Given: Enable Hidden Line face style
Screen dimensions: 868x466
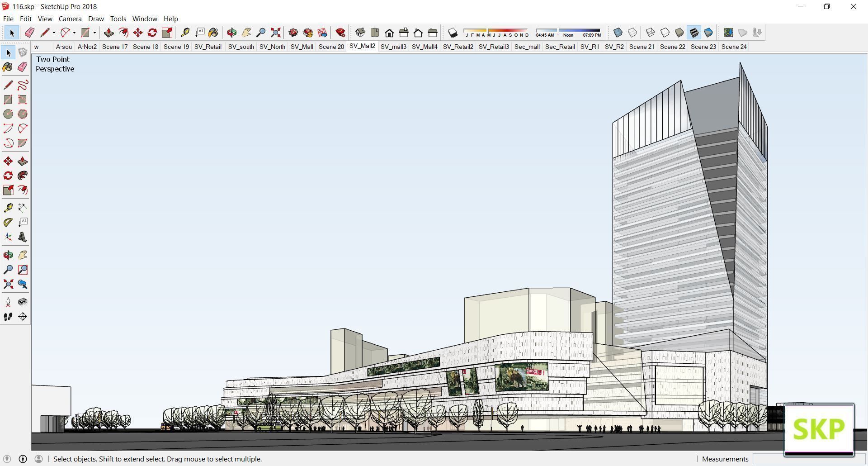Looking at the screenshot, I should [665, 33].
